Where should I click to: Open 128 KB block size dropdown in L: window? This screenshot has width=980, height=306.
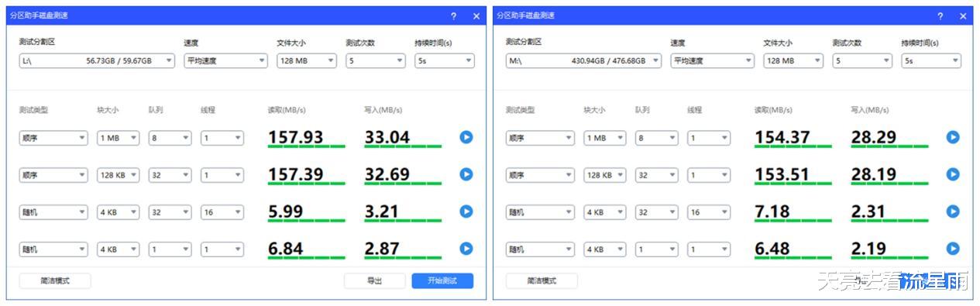[x=119, y=175]
